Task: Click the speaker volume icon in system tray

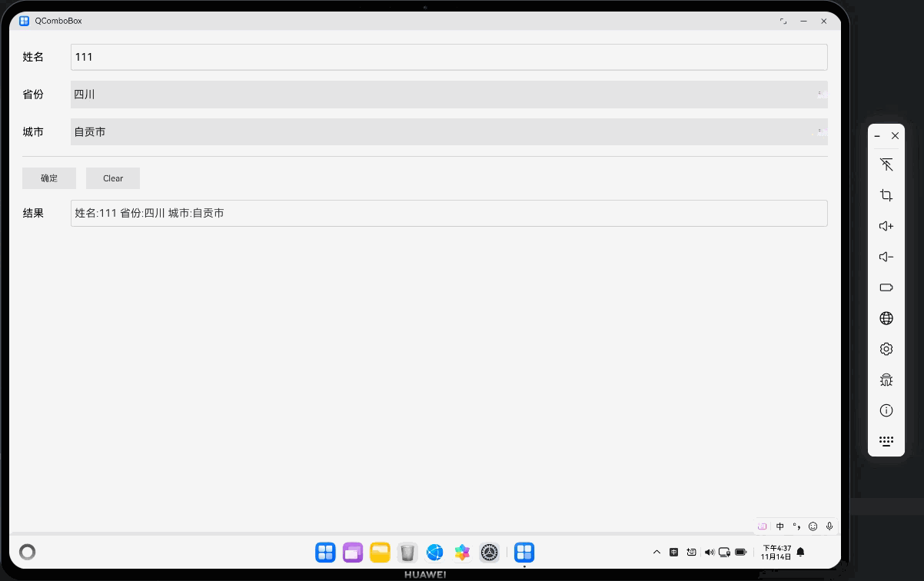Action: tap(709, 552)
